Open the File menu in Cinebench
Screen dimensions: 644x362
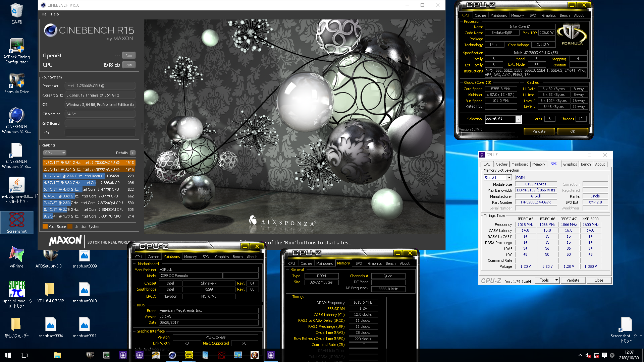[x=43, y=14]
